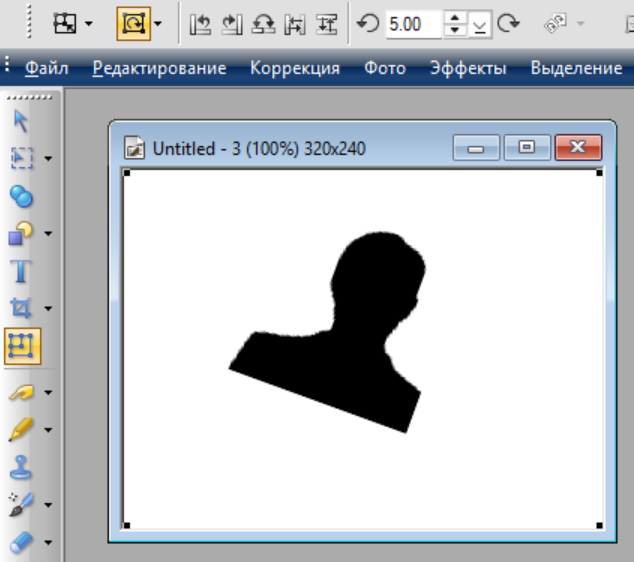
Task: Minimize the Untitled - 3 document window
Action: (x=476, y=148)
